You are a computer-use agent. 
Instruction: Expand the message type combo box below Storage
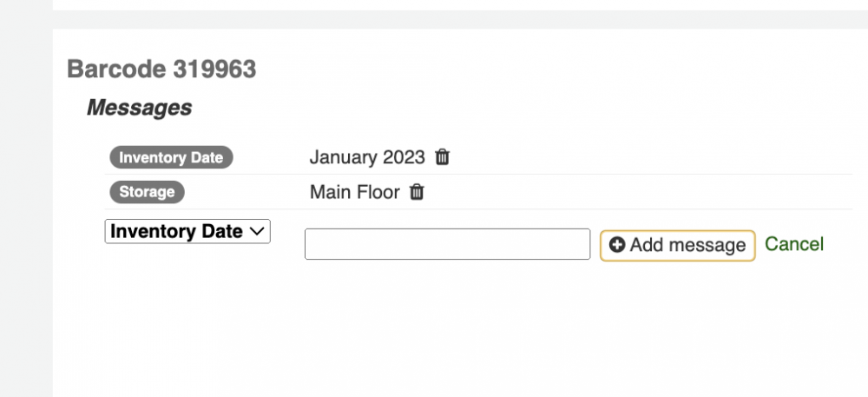187,231
